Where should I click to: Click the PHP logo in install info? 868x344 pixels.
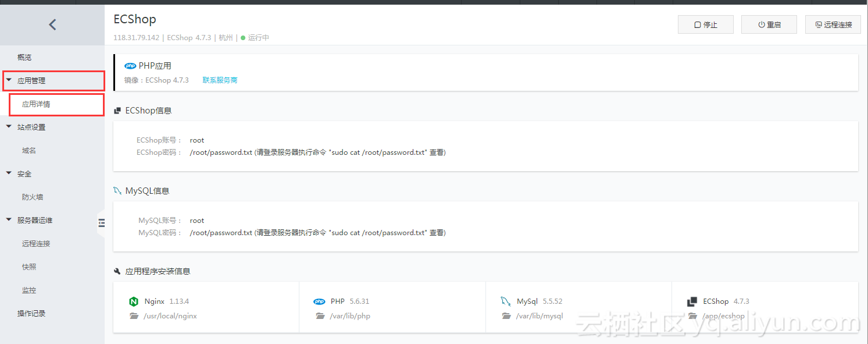click(319, 302)
